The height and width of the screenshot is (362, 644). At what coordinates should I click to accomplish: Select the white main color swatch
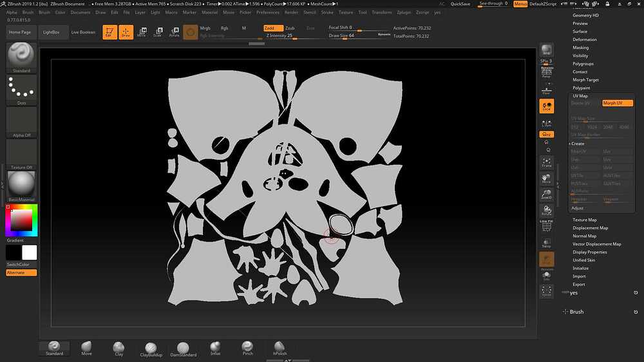(x=29, y=252)
